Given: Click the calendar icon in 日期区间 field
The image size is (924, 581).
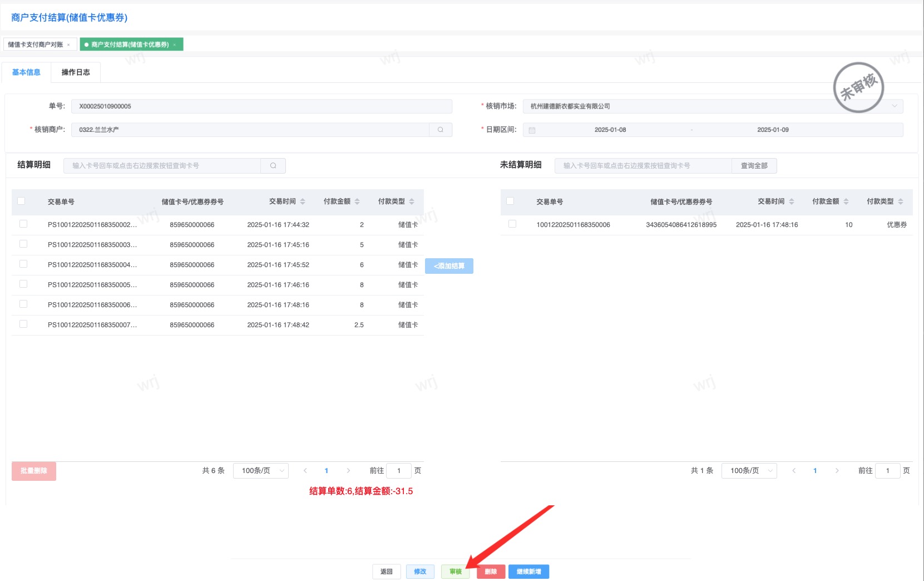Looking at the screenshot, I should [x=532, y=130].
